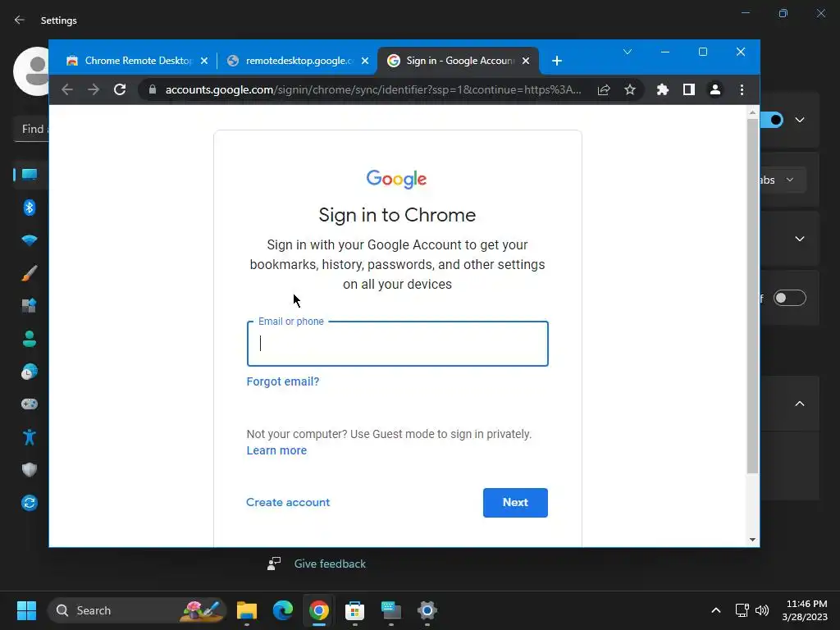Click the taskbar Search box
The height and width of the screenshot is (630, 840).
(138, 610)
